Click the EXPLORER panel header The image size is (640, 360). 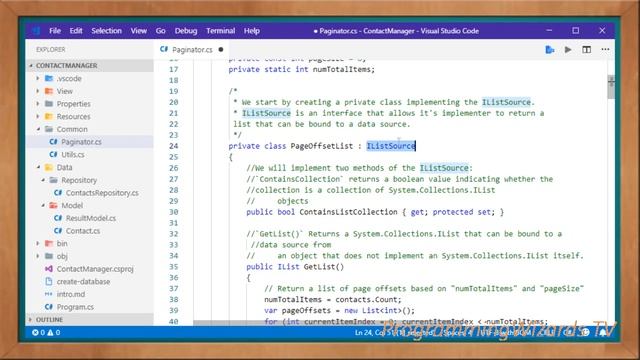51,49
